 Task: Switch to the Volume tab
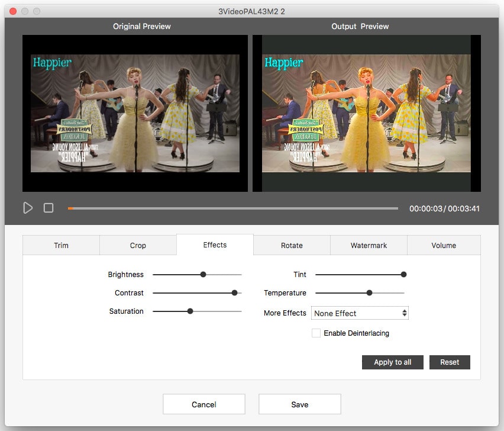click(444, 246)
